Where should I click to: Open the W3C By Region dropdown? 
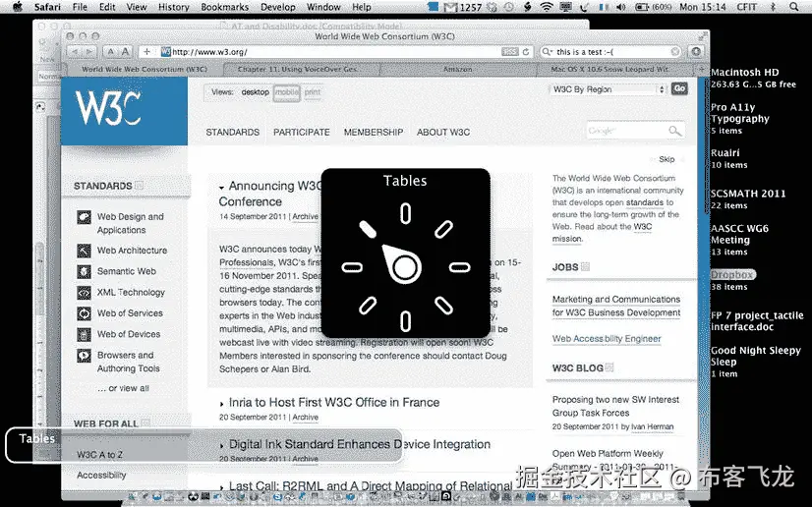click(x=608, y=89)
